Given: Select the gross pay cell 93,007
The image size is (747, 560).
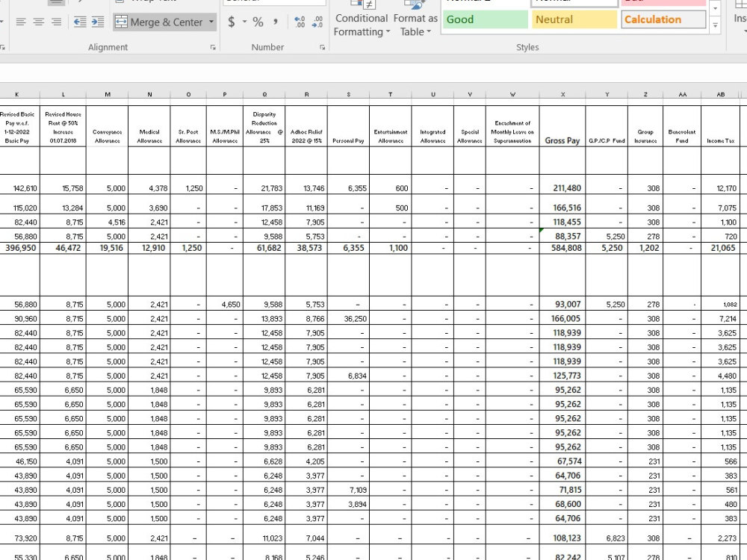Looking at the screenshot, I should click(562, 305).
